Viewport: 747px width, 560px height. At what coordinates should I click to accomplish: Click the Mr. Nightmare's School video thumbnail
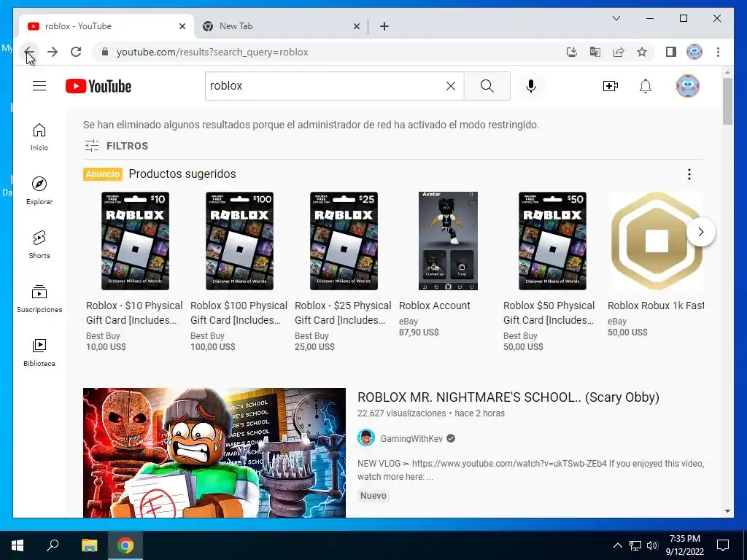click(214, 452)
